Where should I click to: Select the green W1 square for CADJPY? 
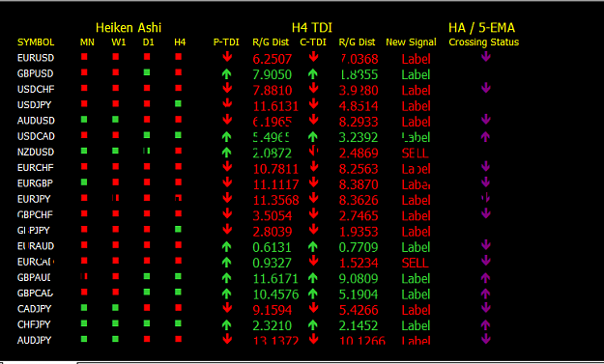pyautogui.click(x=115, y=308)
